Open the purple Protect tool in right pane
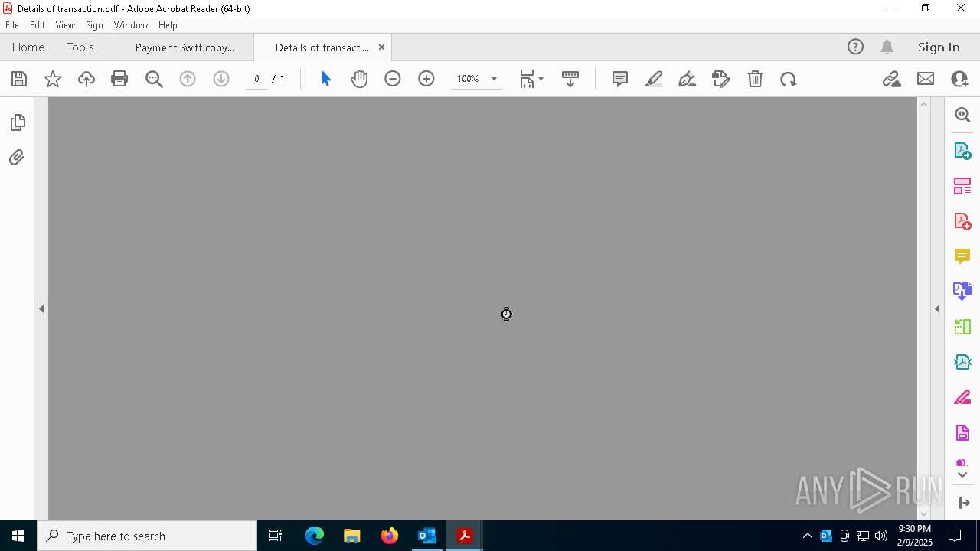980x551 pixels. [962, 433]
